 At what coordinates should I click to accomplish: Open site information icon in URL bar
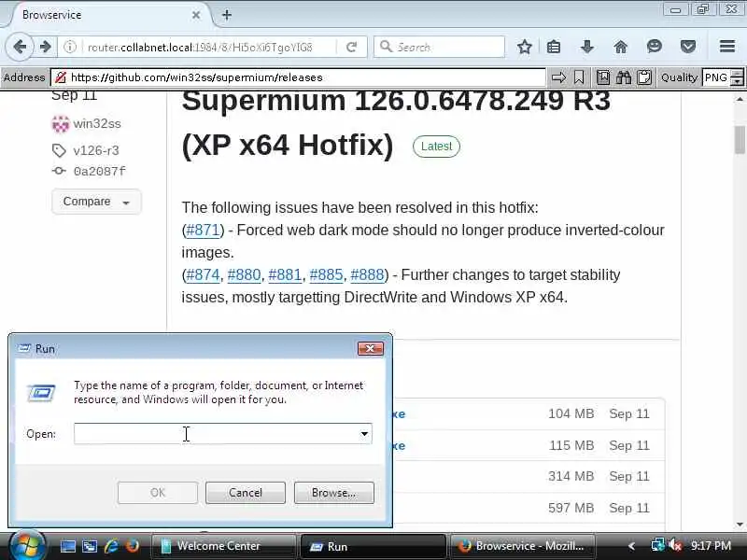tap(70, 47)
